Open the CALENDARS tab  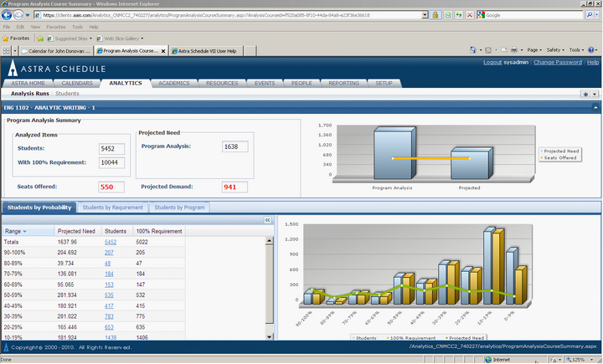(77, 83)
